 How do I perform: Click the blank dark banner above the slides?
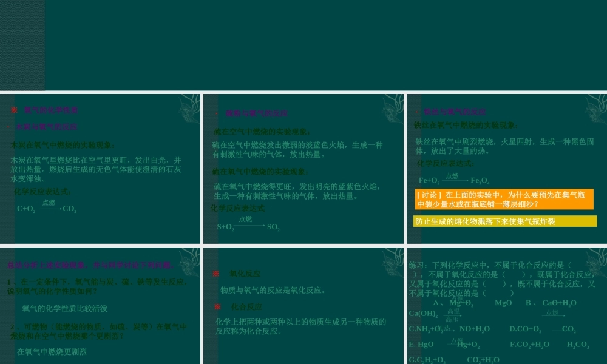[x=303, y=45]
